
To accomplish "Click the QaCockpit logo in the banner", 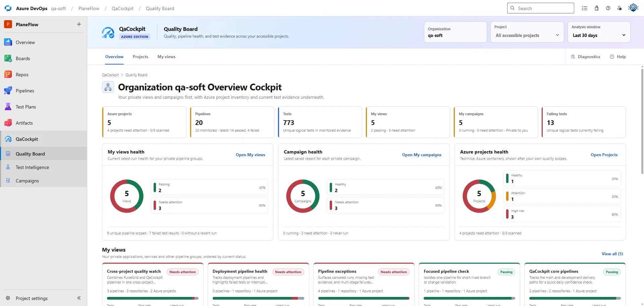I will (x=108, y=33).
